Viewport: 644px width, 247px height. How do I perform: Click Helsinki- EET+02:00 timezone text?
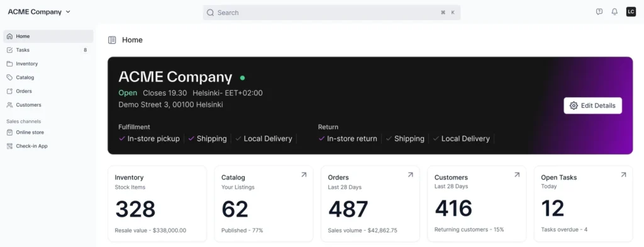pos(228,93)
